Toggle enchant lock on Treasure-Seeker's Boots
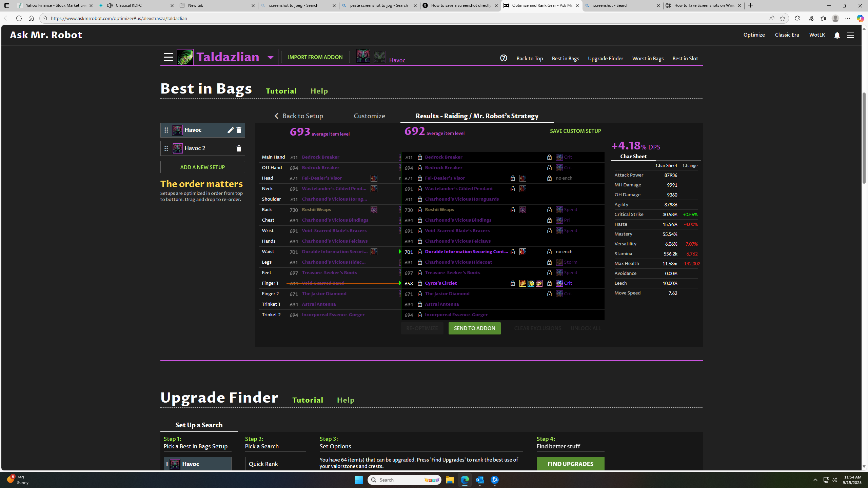Viewport: 868px width, 488px height. tap(549, 273)
